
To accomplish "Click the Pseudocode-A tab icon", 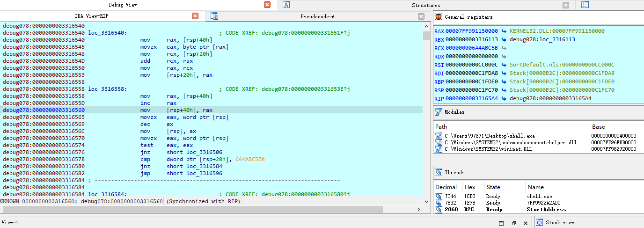I will [x=214, y=16].
